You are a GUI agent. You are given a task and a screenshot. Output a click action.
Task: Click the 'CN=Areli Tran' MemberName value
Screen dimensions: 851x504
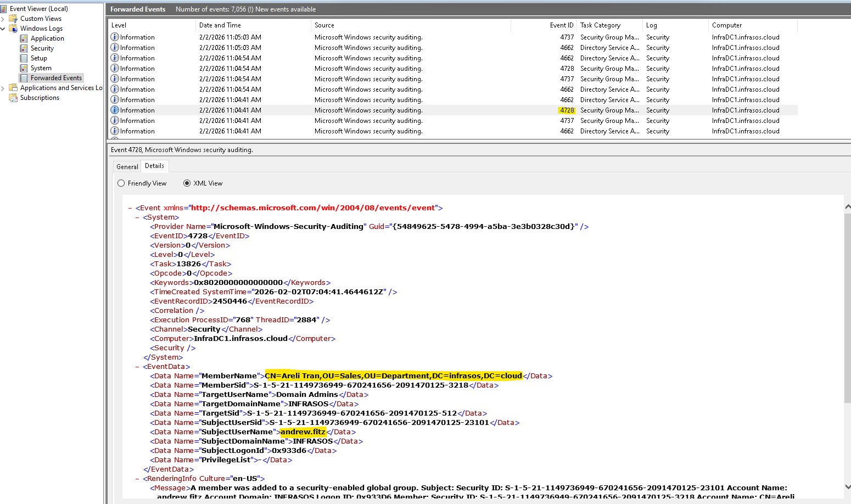coord(394,376)
